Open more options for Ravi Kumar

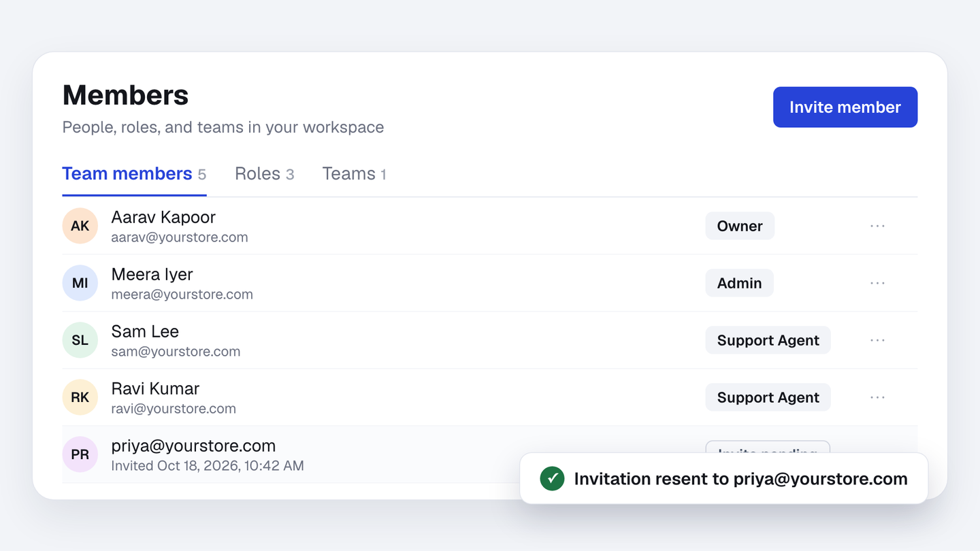click(x=877, y=397)
